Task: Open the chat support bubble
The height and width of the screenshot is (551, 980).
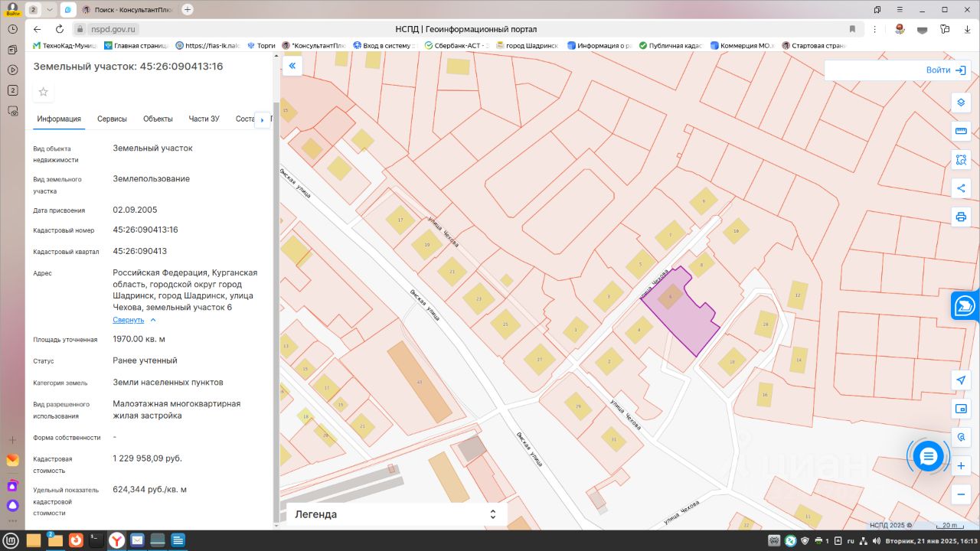Action: coord(928,457)
